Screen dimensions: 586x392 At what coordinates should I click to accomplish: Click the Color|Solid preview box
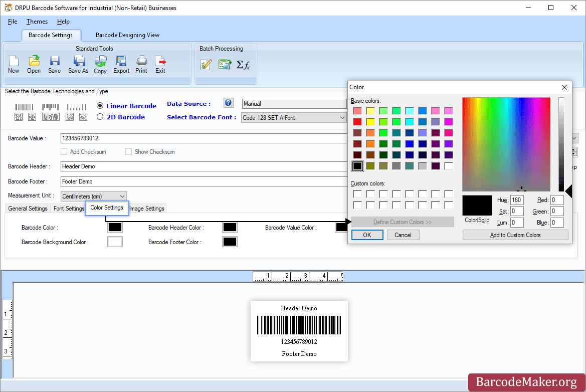pyautogui.click(x=477, y=206)
